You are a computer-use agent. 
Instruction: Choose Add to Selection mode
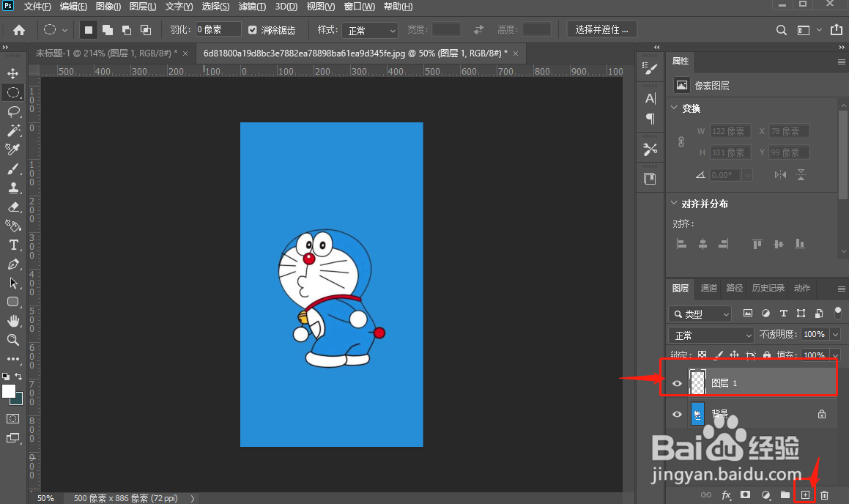click(x=108, y=30)
